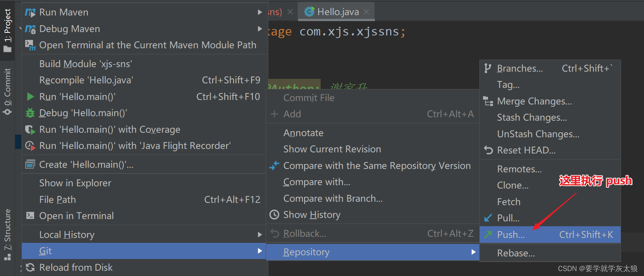Click the Branches fork icon
This screenshot has height=276, width=644.
(488, 68)
